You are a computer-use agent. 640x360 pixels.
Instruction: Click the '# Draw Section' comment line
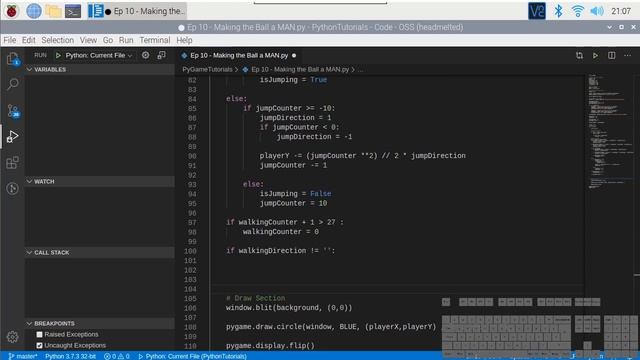[x=256, y=298]
